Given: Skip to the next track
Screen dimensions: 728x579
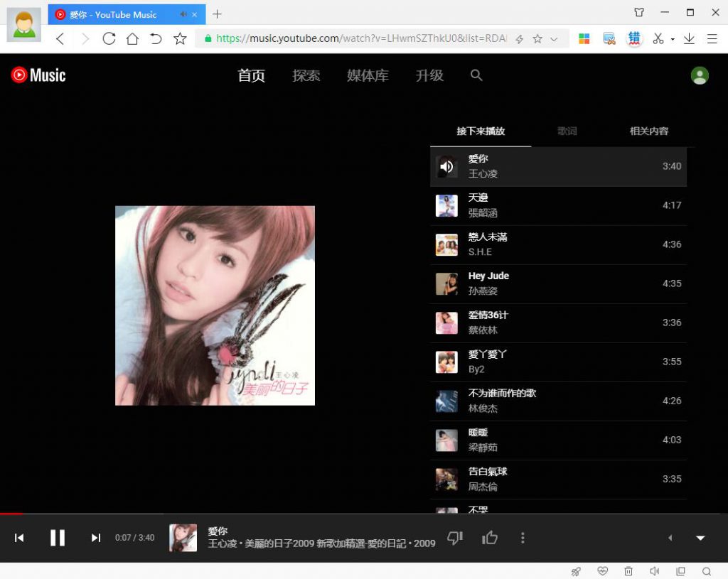Looking at the screenshot, I should [96, 538].
